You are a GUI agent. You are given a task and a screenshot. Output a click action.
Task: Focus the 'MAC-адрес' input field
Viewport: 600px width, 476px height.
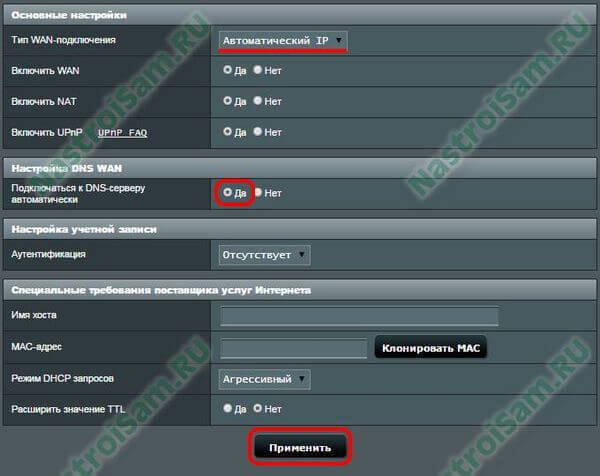(x=293, y=349)
